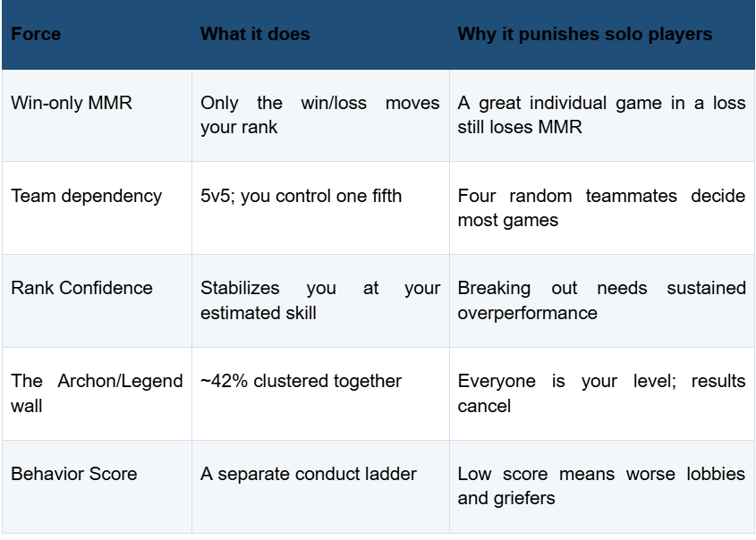Click the 'Rank Confidence' row label
756x540 pixels.
pyautogui.click(x=81, y=288)
